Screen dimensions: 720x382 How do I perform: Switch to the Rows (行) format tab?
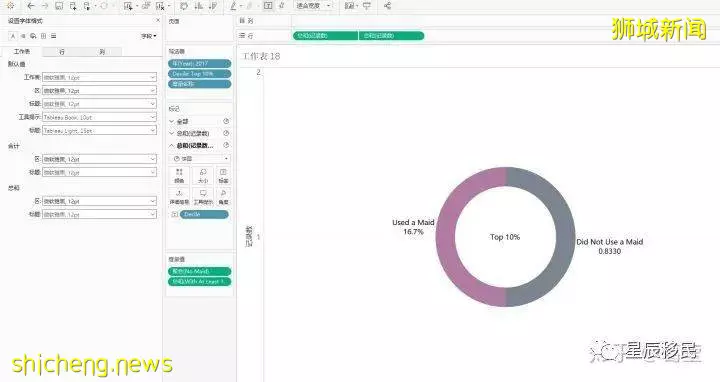(62, 52)
